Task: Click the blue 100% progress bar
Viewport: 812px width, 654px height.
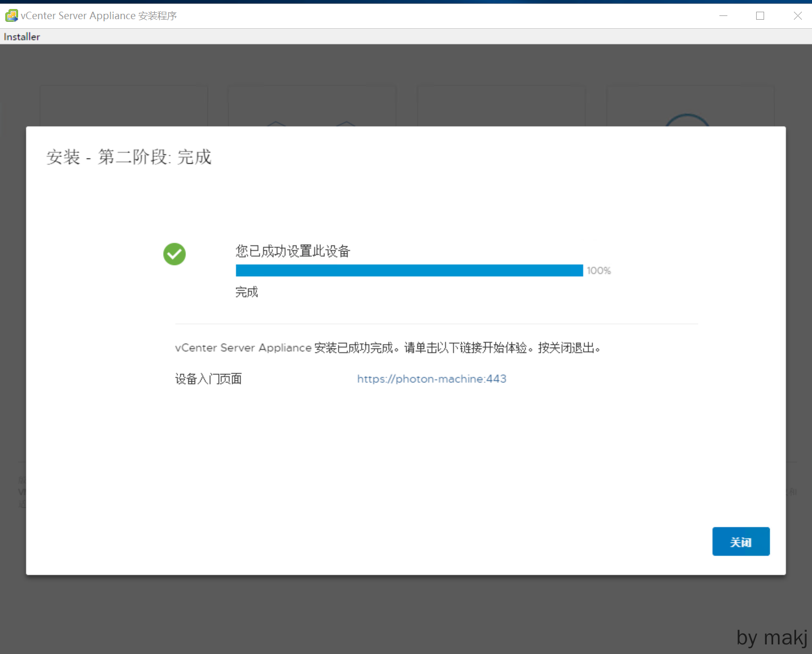Action: [x=409, y=271]
